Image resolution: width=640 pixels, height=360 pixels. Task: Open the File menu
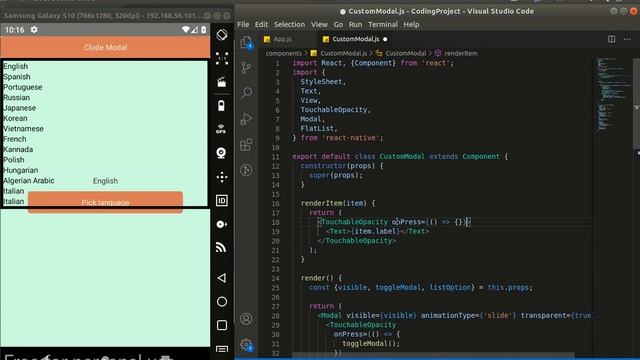(243, 24)
